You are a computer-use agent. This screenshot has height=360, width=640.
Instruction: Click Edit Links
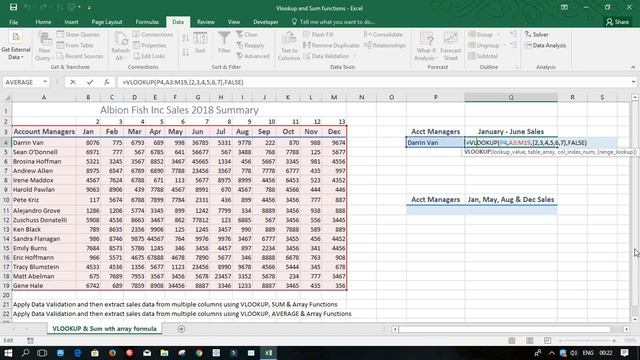click(x=149, y=56)
